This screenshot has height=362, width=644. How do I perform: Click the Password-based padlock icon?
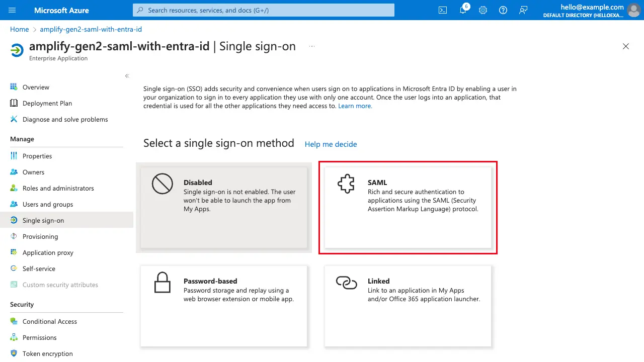[x=163, y=283]
